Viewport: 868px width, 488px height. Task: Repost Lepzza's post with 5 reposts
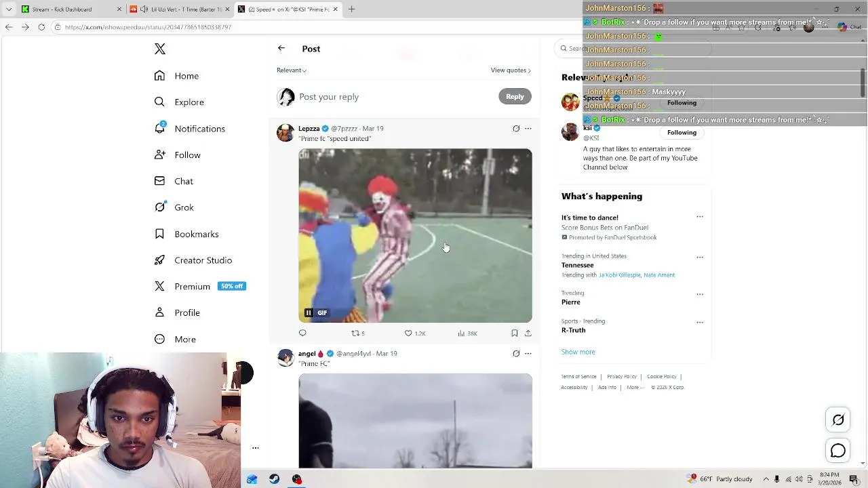[x=357, y=333]
